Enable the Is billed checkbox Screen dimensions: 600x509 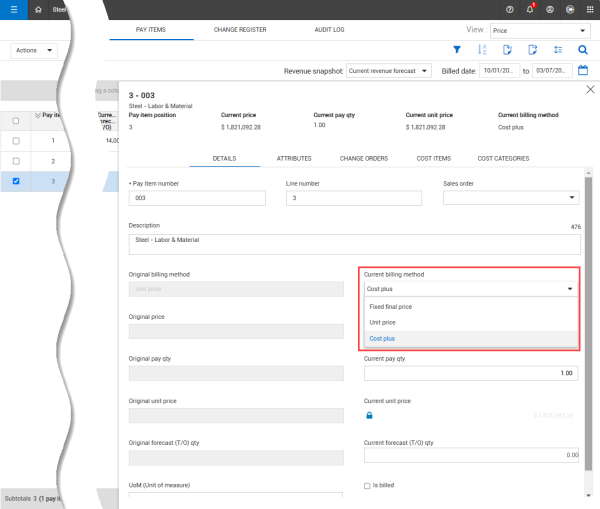(368, 486)
